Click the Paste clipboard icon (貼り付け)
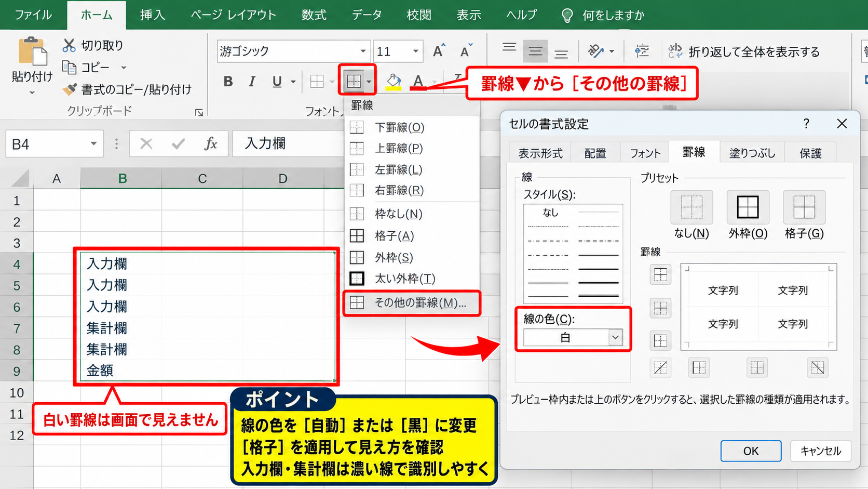 pos(32,52)
